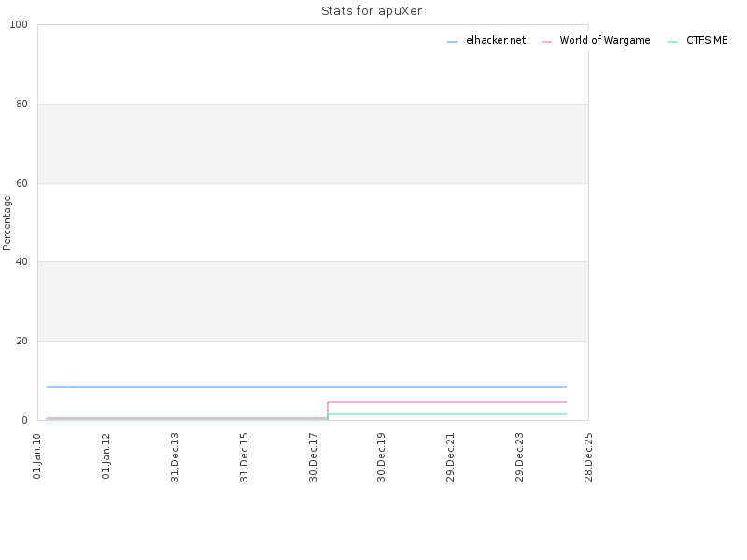The image size is (747, 560).
Task: Click the chart title Stats for apuXer
Action: pos(372,11)
